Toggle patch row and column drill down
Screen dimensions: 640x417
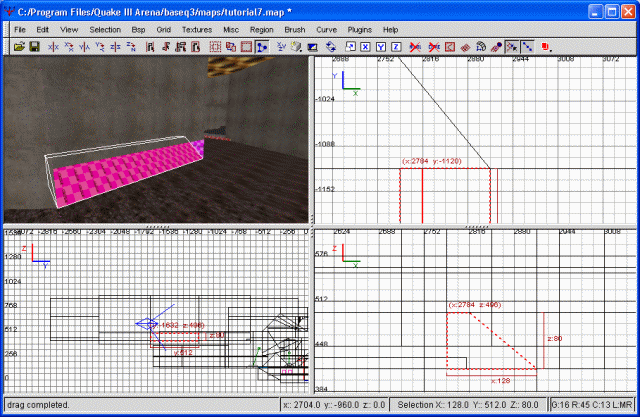point(527,47)
